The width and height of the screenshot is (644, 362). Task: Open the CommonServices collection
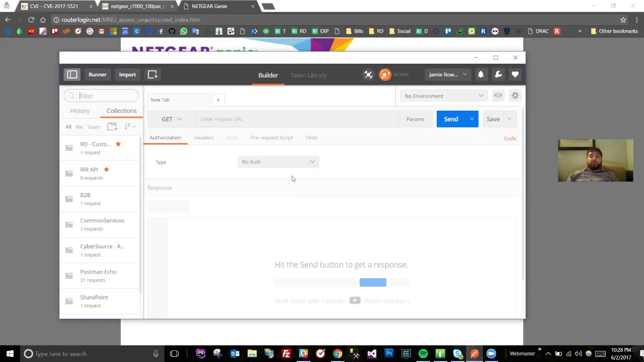click(100, 225)
